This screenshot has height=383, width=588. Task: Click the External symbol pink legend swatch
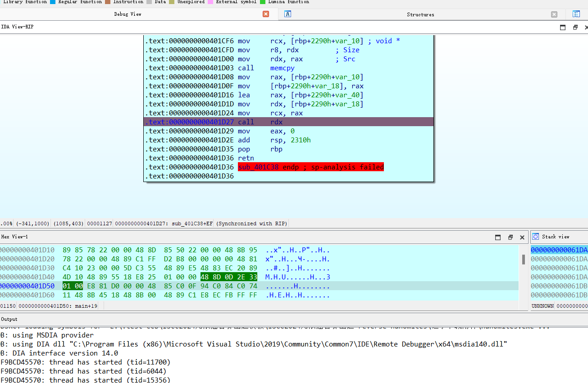pos(210,2)
